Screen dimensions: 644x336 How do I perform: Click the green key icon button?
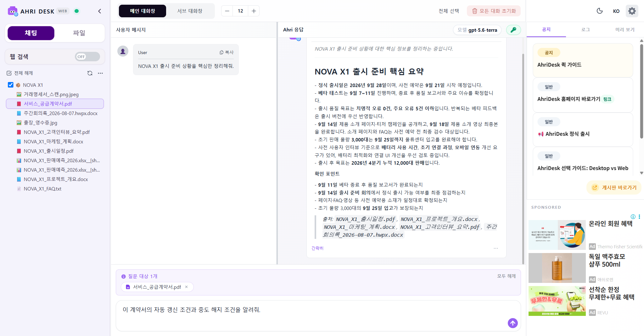pyautogui.click(x=513, y=30)
